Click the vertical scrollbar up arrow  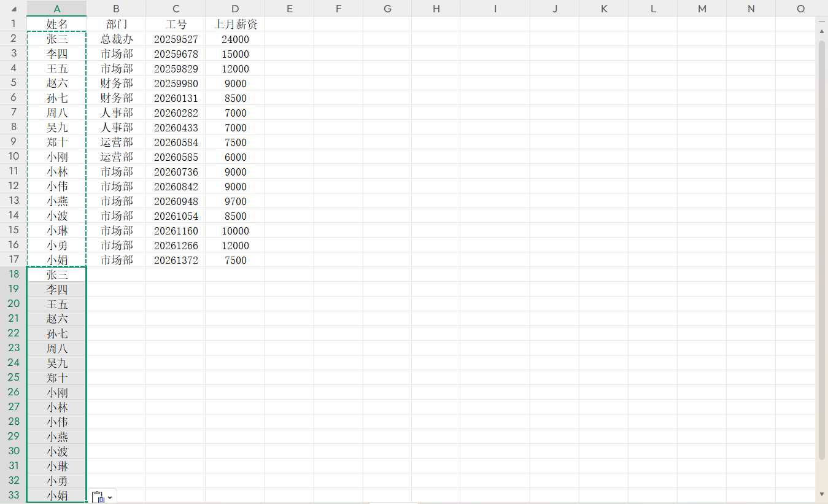pos(821,31)
